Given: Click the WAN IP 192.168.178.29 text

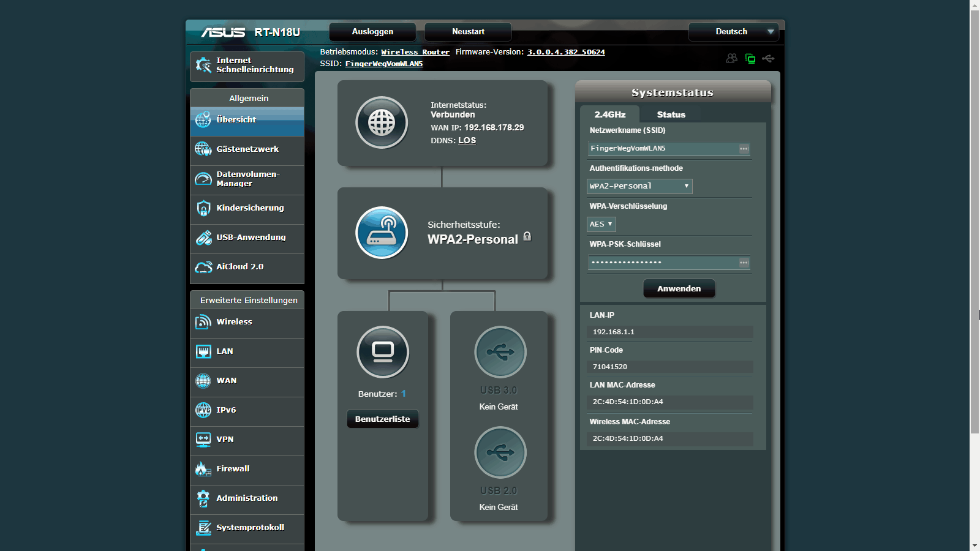Looking at the screenshot, I should [477, 127].
